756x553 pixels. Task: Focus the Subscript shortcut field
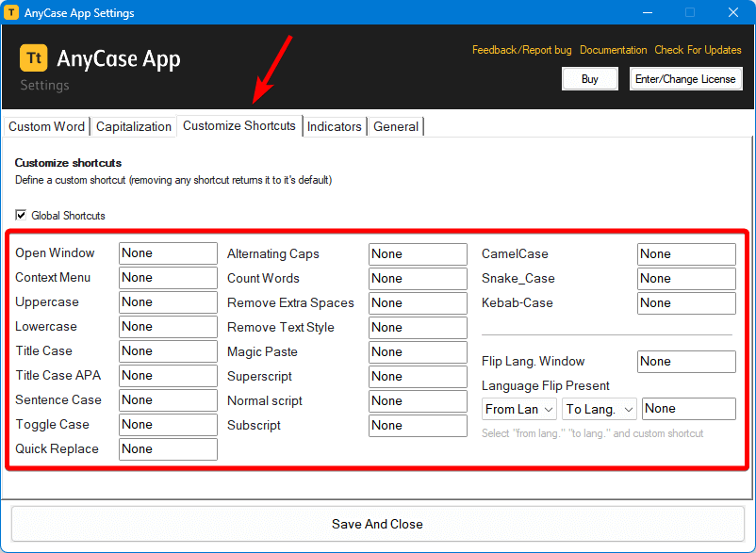tap(418, 426)
